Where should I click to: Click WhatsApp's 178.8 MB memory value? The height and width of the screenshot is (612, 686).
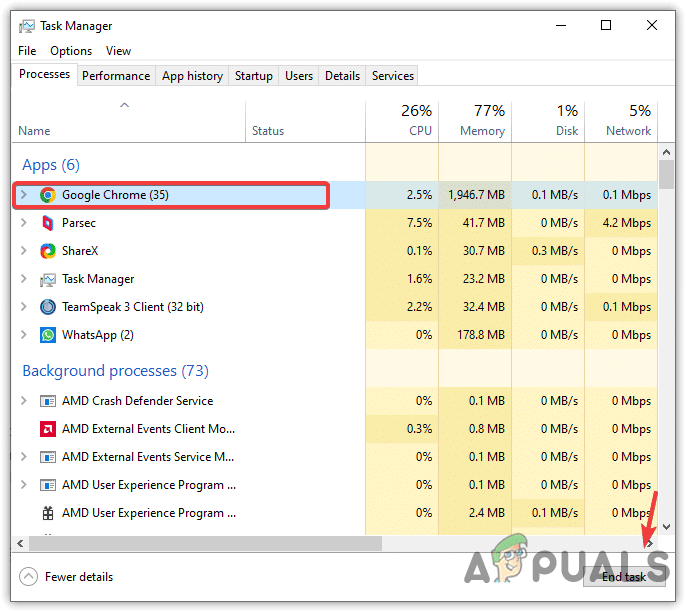(481, 335)
